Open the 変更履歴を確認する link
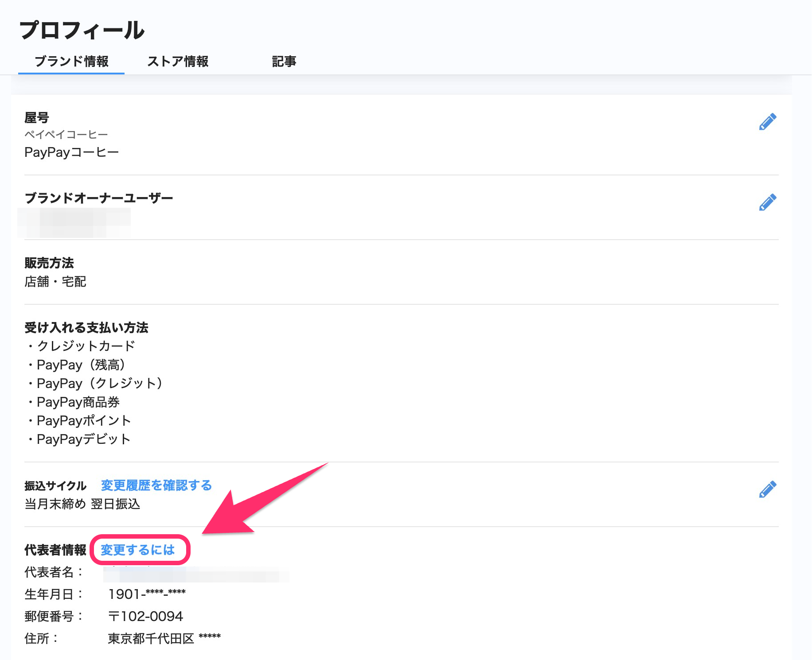Image resolution: width=812 pixels, height=660 pixels. [156, 485]
